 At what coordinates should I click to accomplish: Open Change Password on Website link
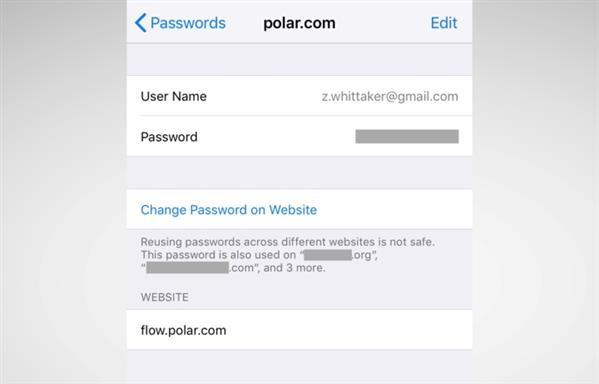228,210
